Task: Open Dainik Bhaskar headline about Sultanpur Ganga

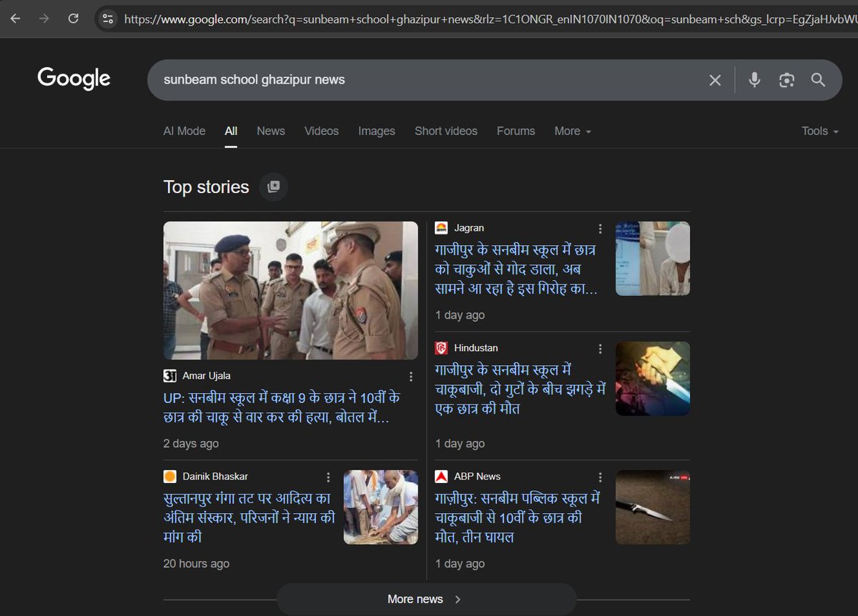Action: [x=249, y=517]
